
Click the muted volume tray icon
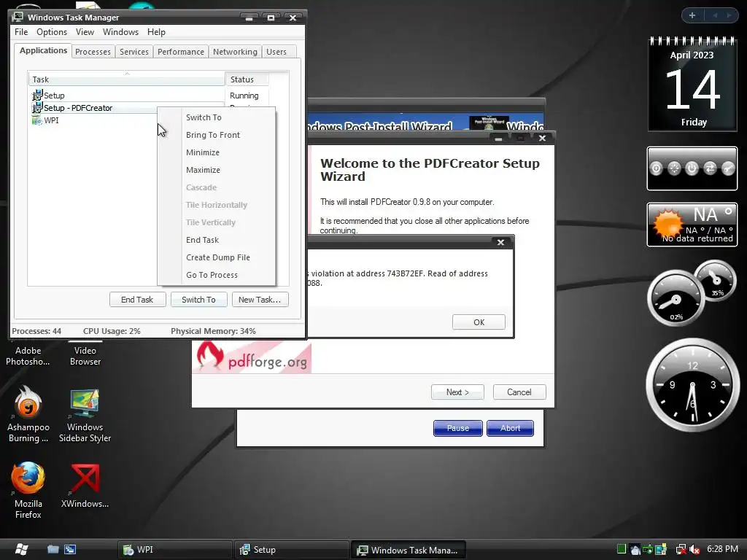tap(694, 550)
